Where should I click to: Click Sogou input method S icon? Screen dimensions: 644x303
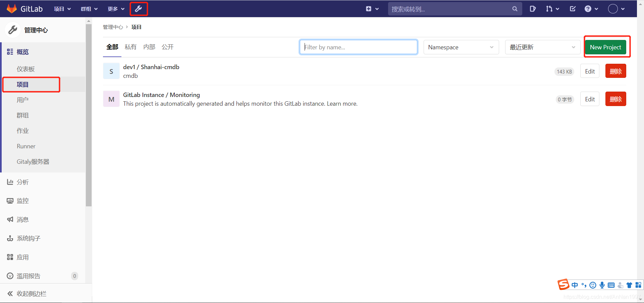coord(563,284)
